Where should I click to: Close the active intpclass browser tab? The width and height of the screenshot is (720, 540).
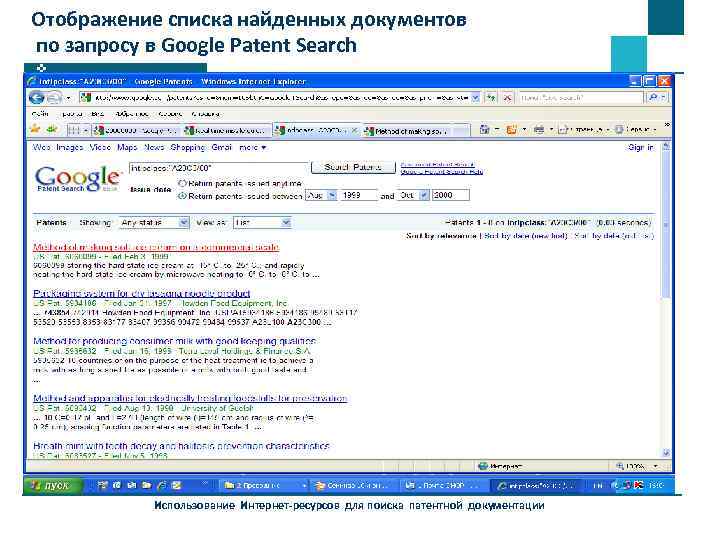point(354,131)
